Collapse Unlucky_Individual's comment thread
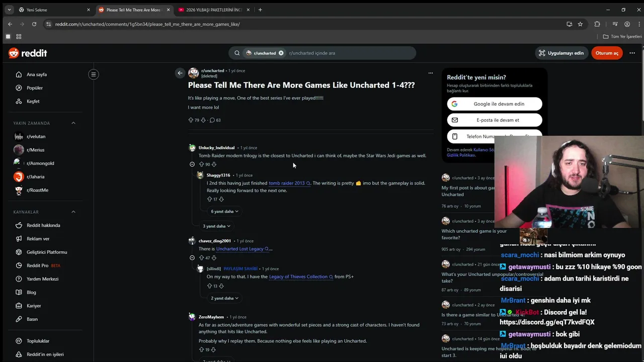Image resolution: width=644 pixels, height=362 pixels. [192, 164]
